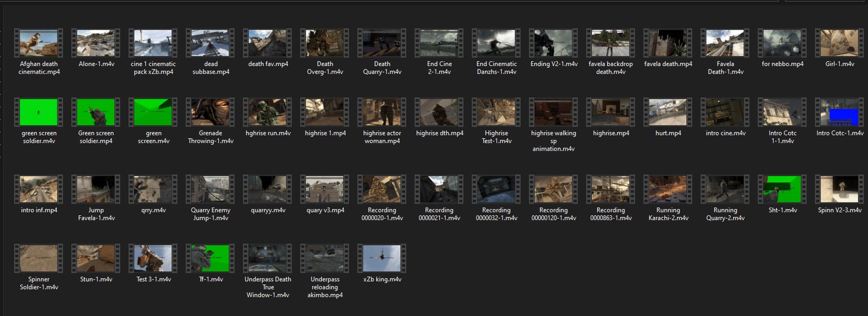Viewport: 868px width, 316px height.
Task: Click cine 1 cinematic pack xZb.mp4 thumbnail
Action: tap(153, 43)
